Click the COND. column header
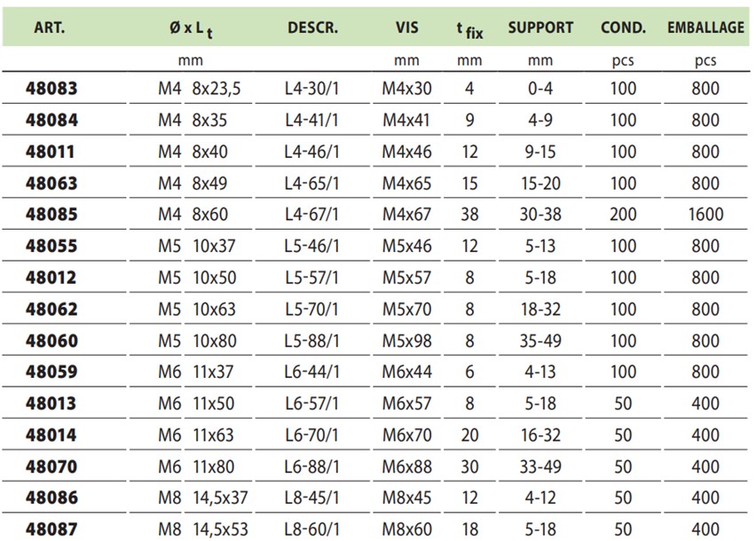 (623, 28)
